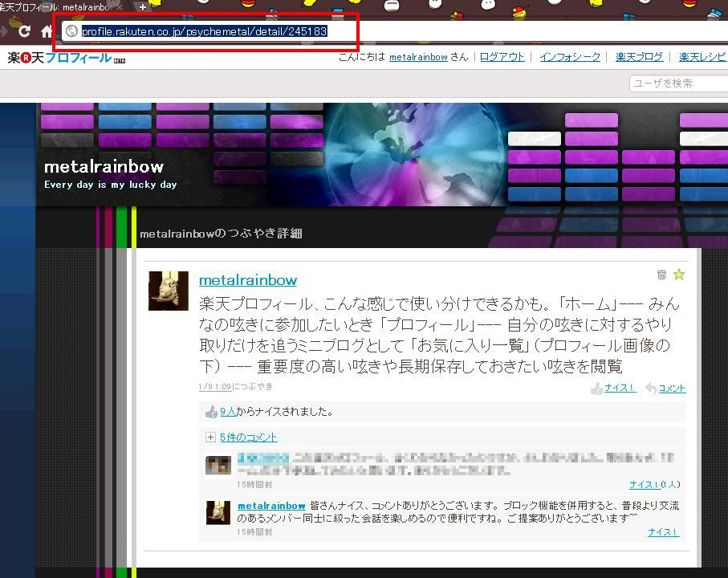Click metalrainbow avatar in the reply comment

(x=218, y=512)
